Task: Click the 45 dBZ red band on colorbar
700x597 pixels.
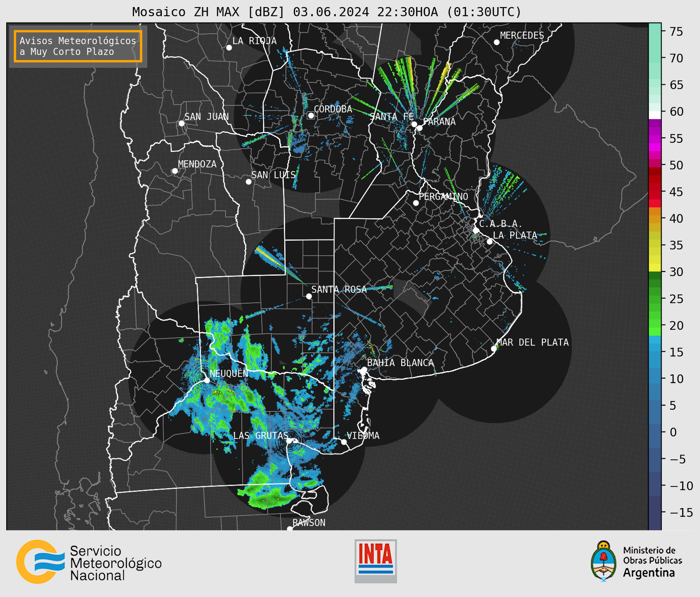Action: [x=655, y=192]
